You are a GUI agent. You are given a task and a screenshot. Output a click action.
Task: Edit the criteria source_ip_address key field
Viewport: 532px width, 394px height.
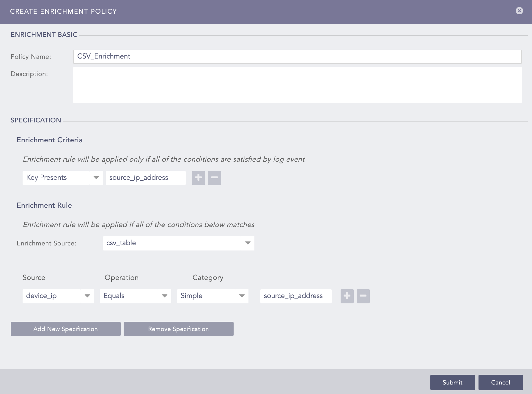[x=146, y=178]
